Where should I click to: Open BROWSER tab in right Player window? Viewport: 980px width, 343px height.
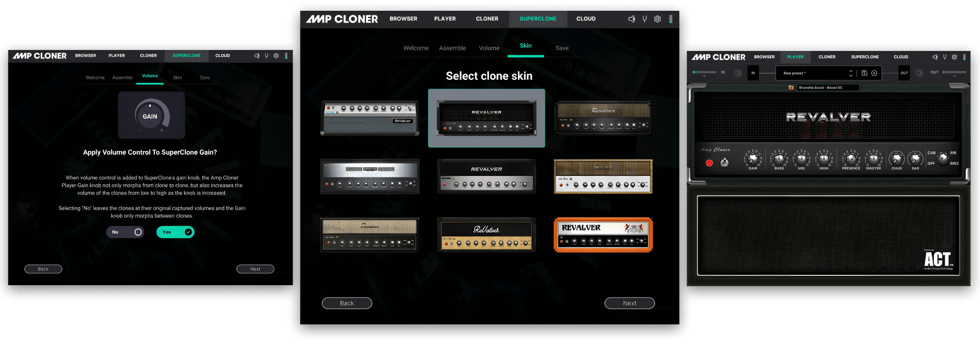pos(764,57)
